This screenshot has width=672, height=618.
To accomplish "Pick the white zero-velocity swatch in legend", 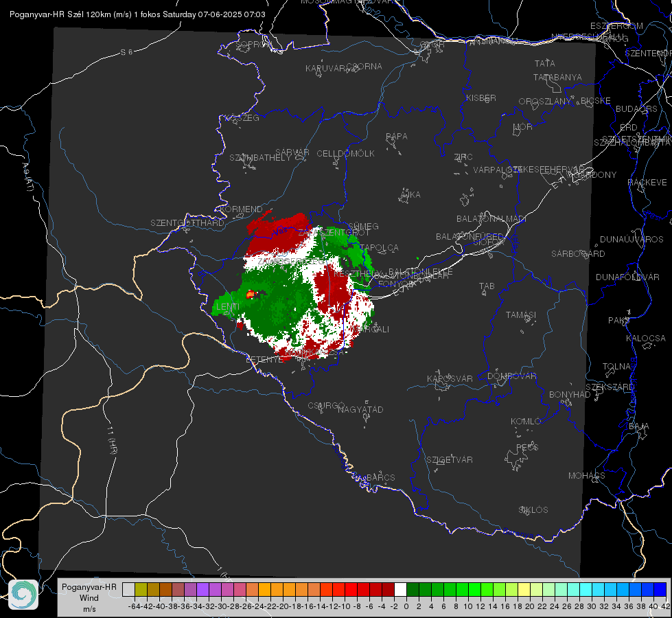I will tap(400, 589).
